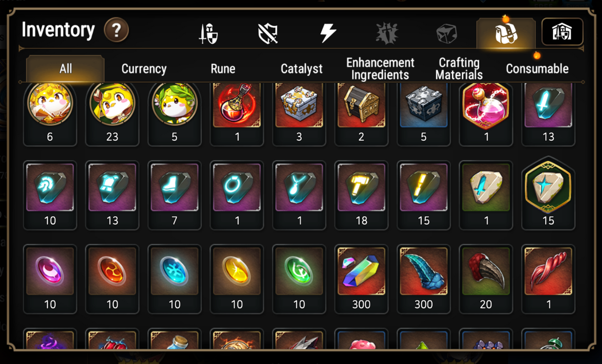Image resolution: width=602 pixels, height=364 pixels.
Task: Open the Catalyst tab
Action: coord(302,69)
